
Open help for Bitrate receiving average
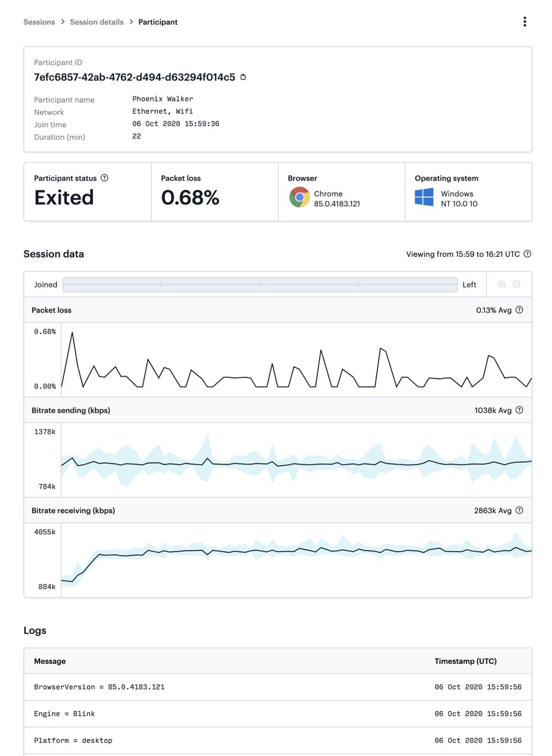tap(519, 510)
